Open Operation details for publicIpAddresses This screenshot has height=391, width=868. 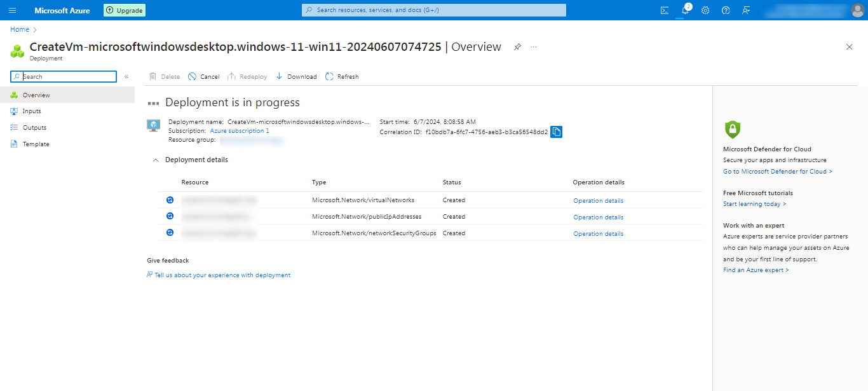click(x=598, y=217)
